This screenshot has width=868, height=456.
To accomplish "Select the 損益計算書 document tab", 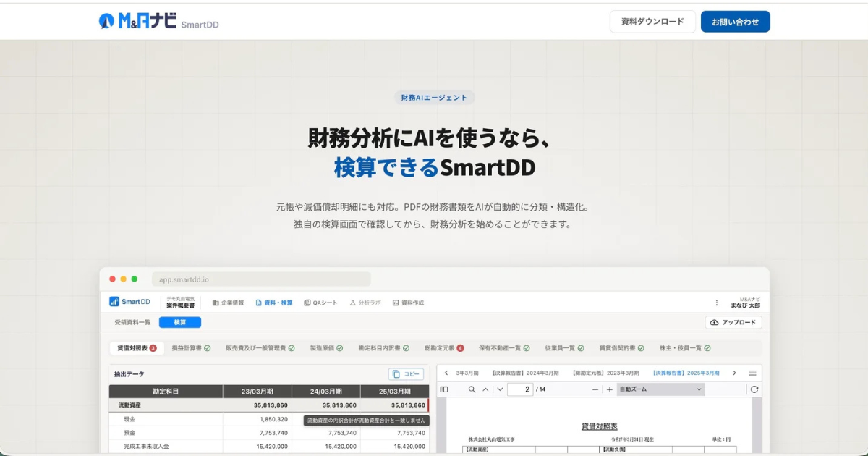I will tap(191, 348).
